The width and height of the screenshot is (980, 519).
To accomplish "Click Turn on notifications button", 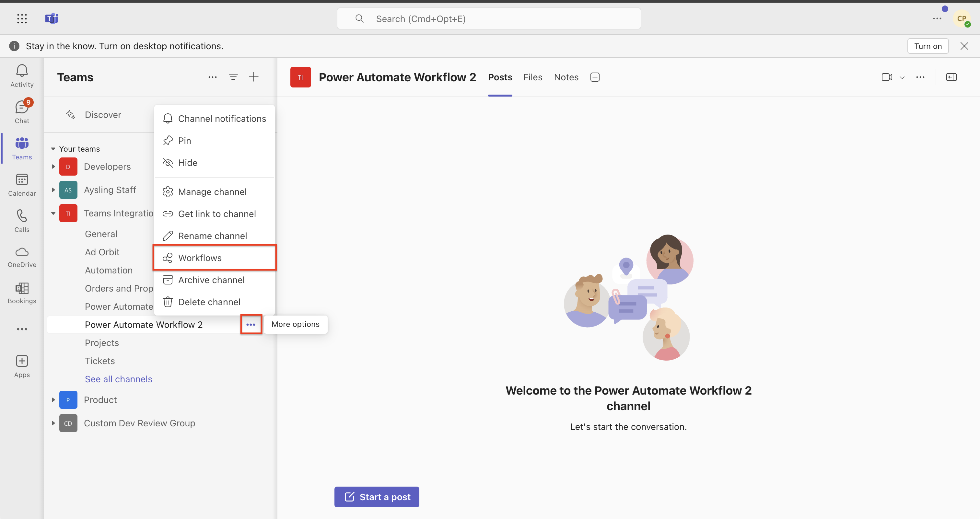I will 928,46.
